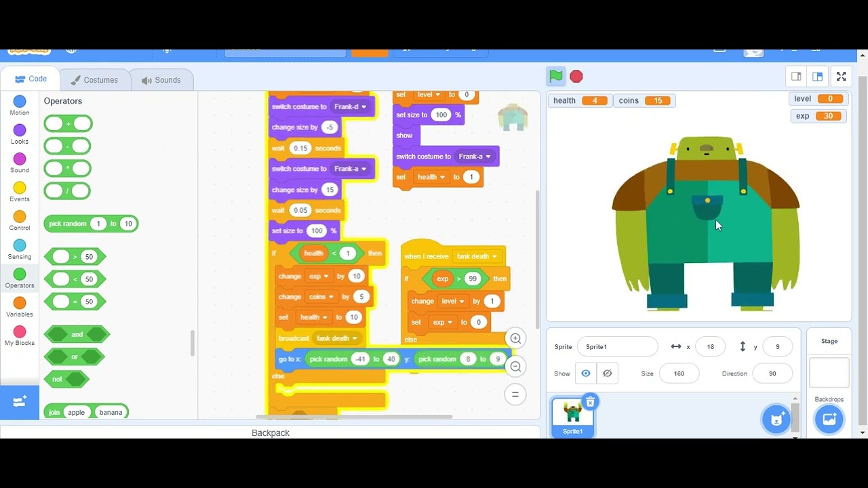Open the Backpack panel
Viewport: 868px width, 488px height.
pos(271,432)
